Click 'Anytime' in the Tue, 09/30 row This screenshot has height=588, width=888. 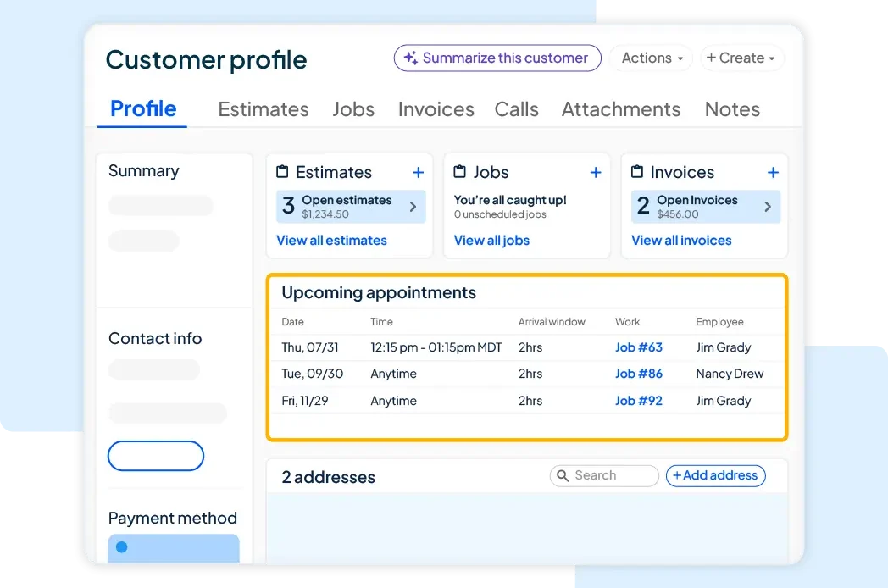394,374
